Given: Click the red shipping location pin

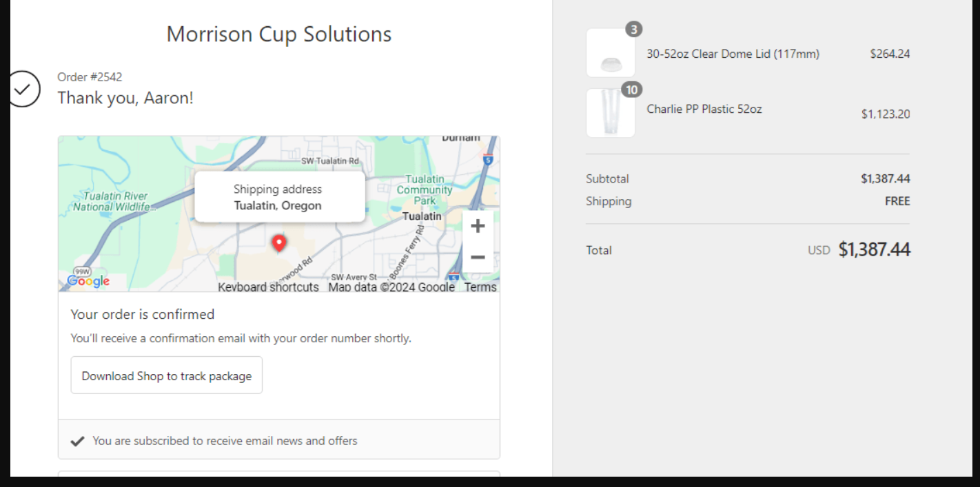Looking at the screenshot, I should pos(278,243).
